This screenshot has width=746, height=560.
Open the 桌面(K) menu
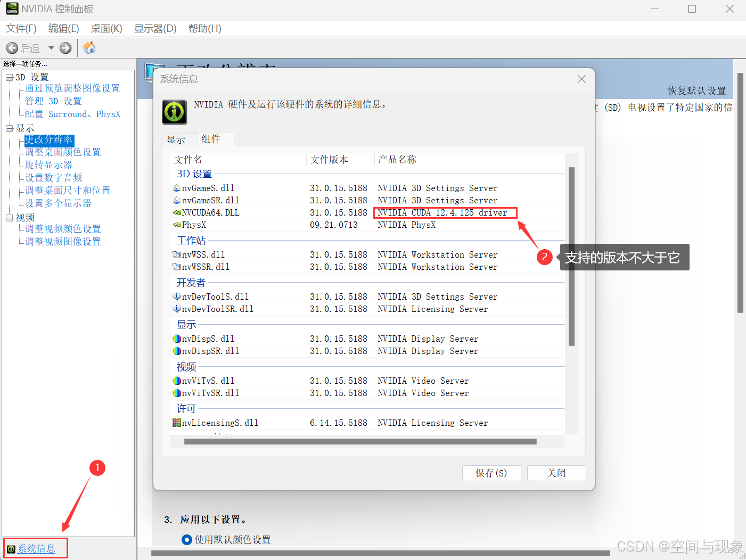tap(106, 29)
